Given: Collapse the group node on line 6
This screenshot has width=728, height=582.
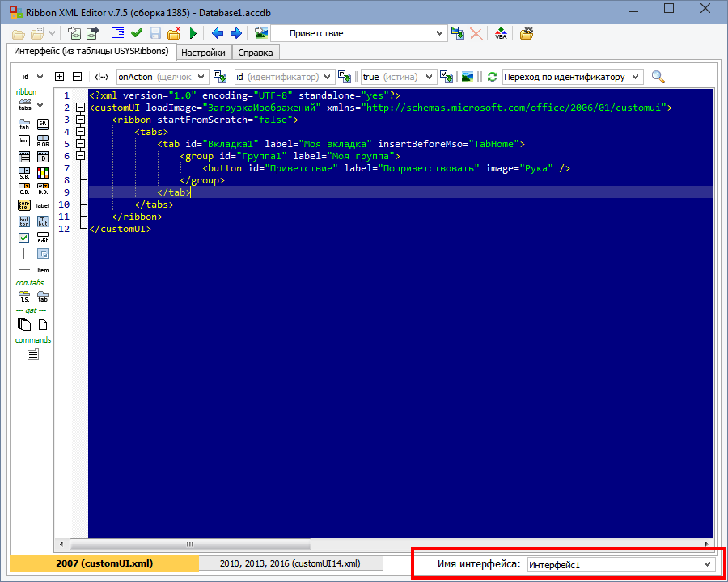Looking at the screenshot, I should point(80,156).
